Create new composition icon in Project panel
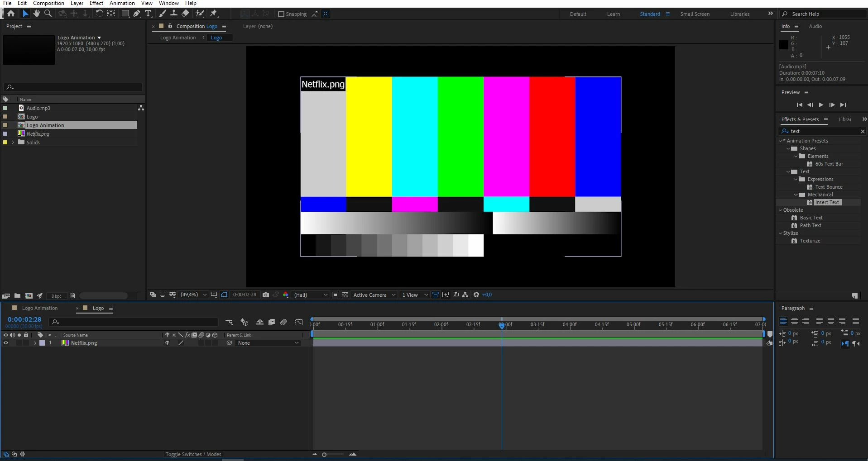Image resolution: width=868 pixels, height=461 pixels. 29,296
